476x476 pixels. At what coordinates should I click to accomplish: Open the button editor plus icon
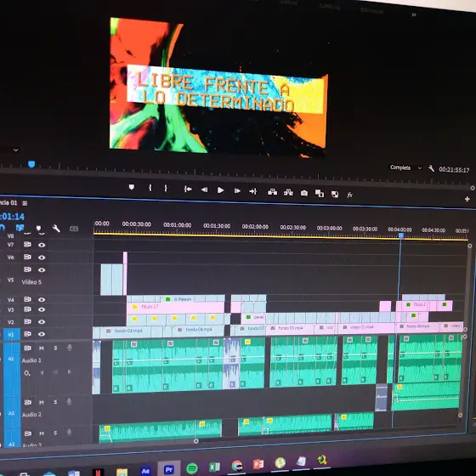click(467, 199)
